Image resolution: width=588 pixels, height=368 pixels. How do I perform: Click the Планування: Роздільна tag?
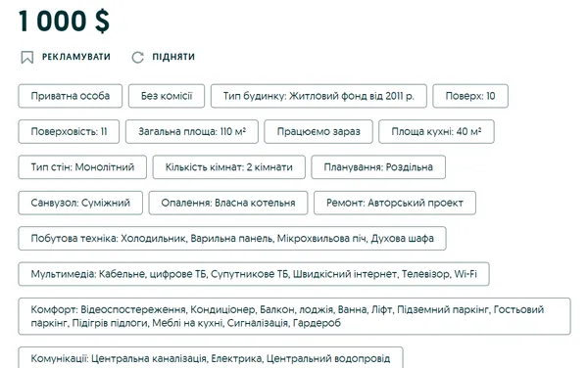[x=378, y=167]
